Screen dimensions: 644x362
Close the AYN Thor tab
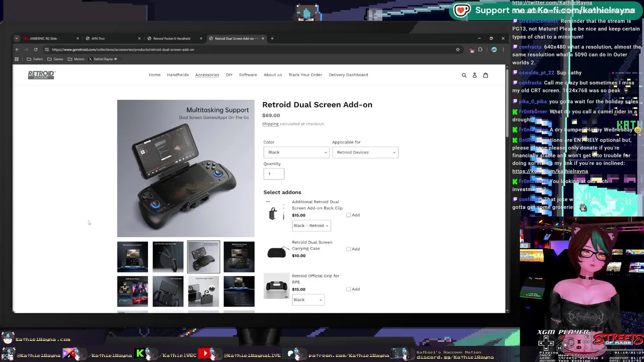point(139,38)
